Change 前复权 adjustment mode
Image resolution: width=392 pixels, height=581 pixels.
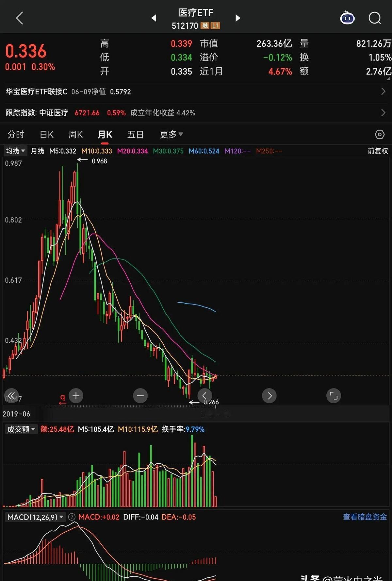coord(378,151)
